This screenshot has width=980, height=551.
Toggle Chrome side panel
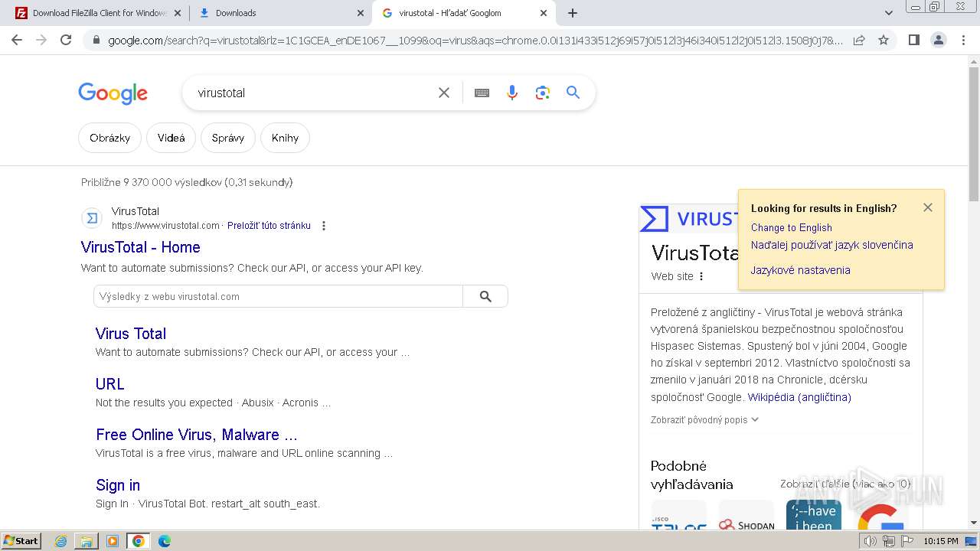[x=913, y=40]
